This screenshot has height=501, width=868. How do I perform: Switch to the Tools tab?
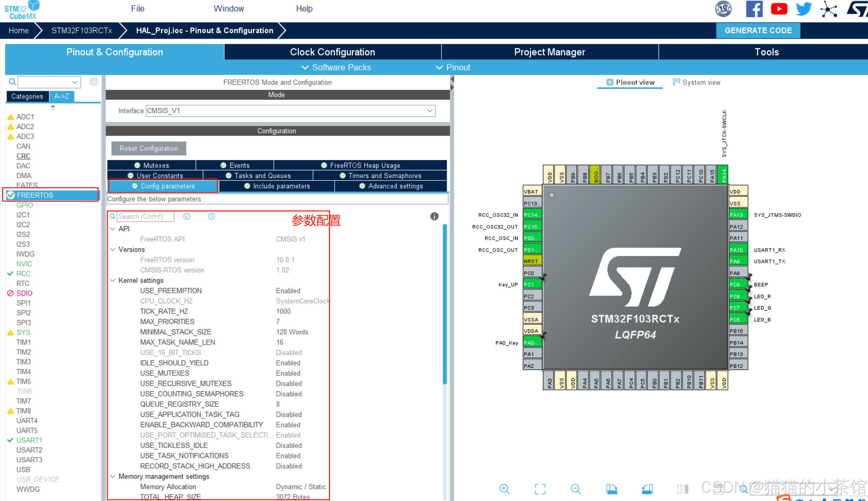pyautogui.click(x=767, y=52)
